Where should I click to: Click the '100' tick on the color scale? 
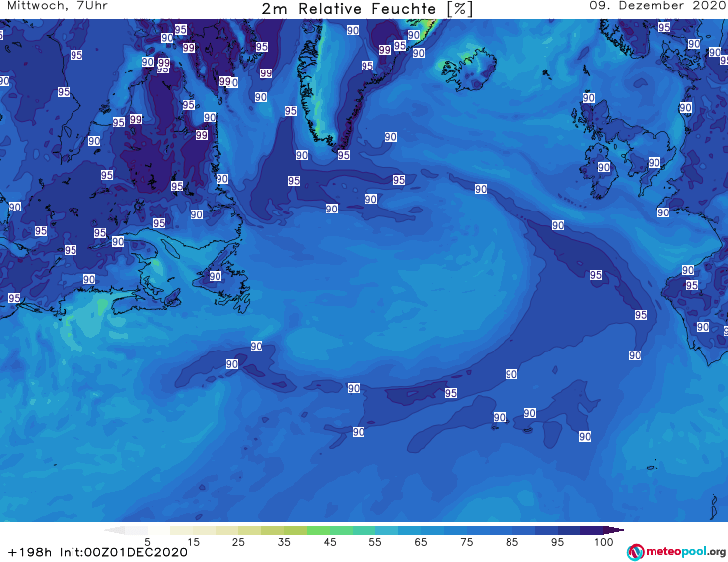point(603,542)
